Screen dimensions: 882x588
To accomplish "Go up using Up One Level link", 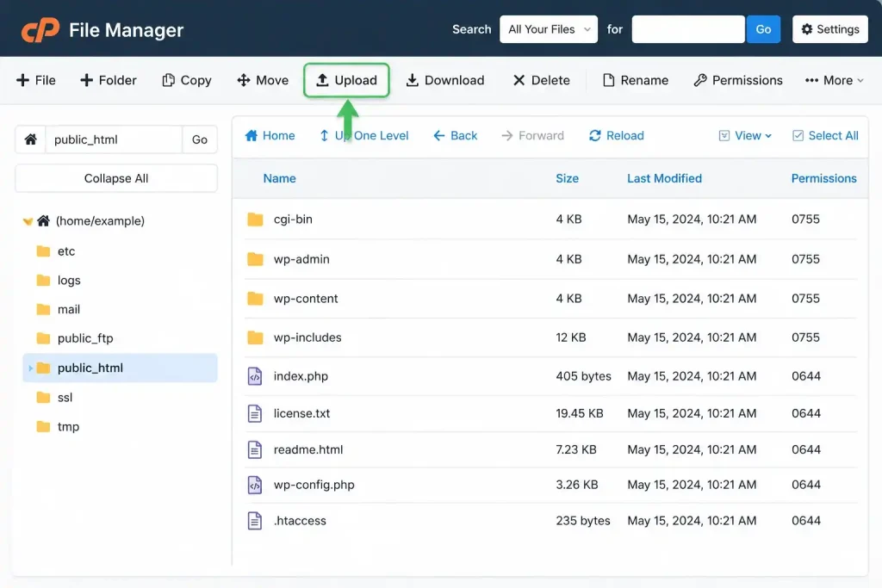I will pyautogui.click(x=364, y=135).
